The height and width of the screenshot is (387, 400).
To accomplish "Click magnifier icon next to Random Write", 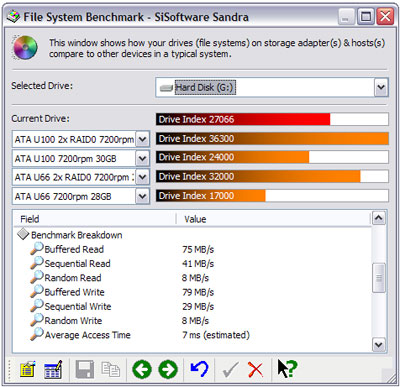I will pos(37,320).
